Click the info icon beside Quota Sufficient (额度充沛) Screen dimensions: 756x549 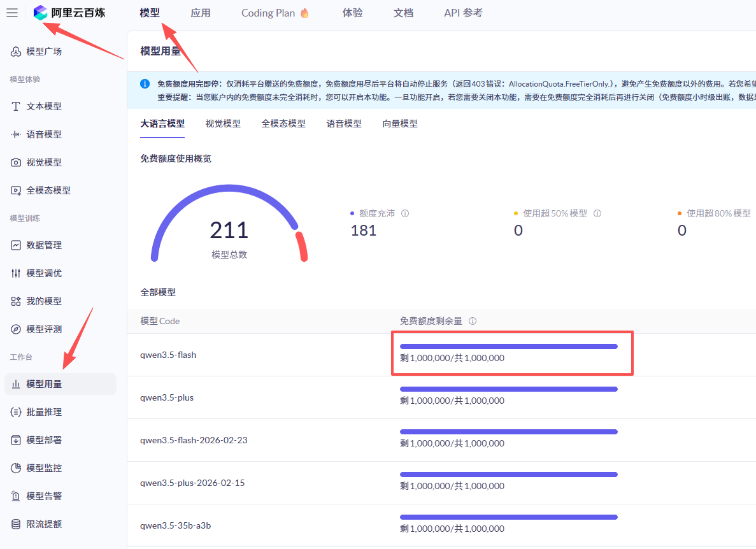(x=405, y=213)
